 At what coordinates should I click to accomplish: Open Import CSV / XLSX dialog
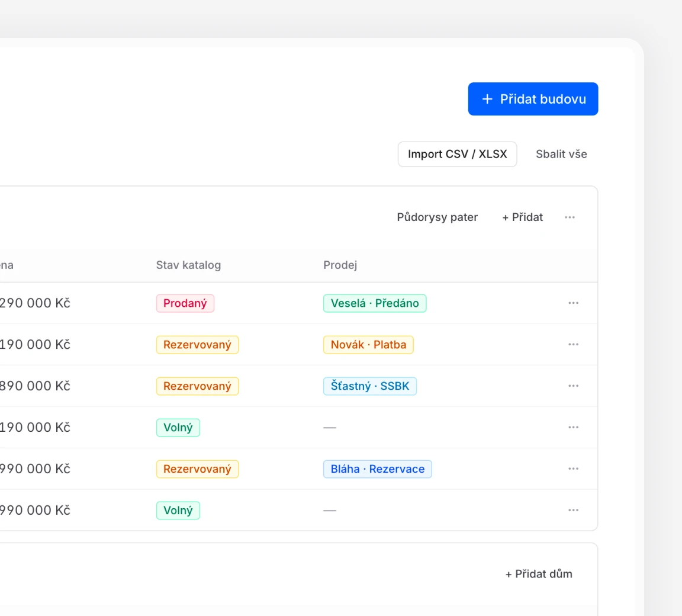coord(457,154)
